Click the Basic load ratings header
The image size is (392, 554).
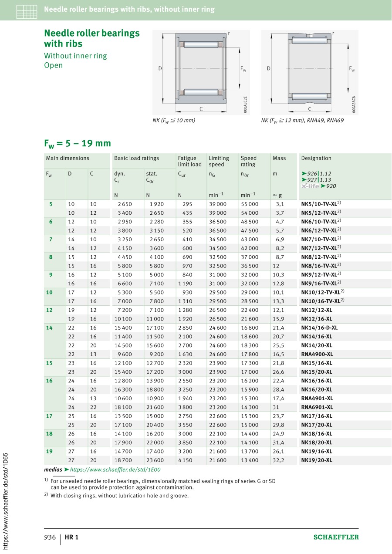[136, 158]
